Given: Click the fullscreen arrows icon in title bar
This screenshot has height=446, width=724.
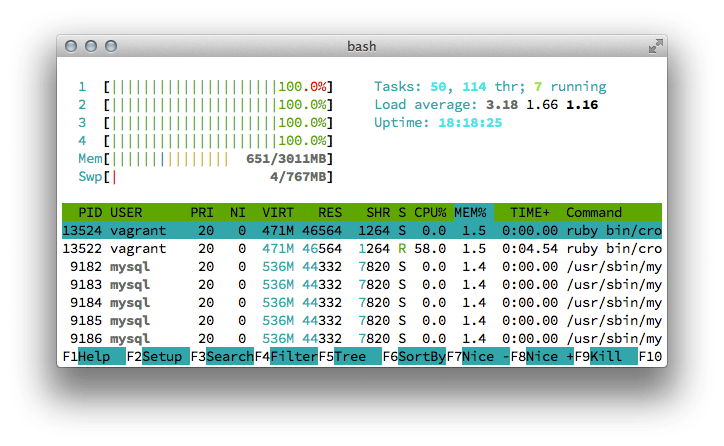Looking at the screenshot, I should coord(656,46).
